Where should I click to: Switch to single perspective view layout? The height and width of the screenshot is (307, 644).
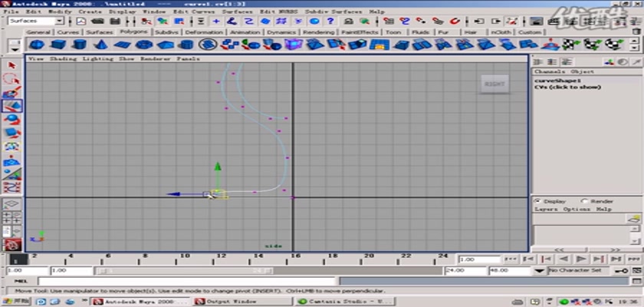point(12,204)
